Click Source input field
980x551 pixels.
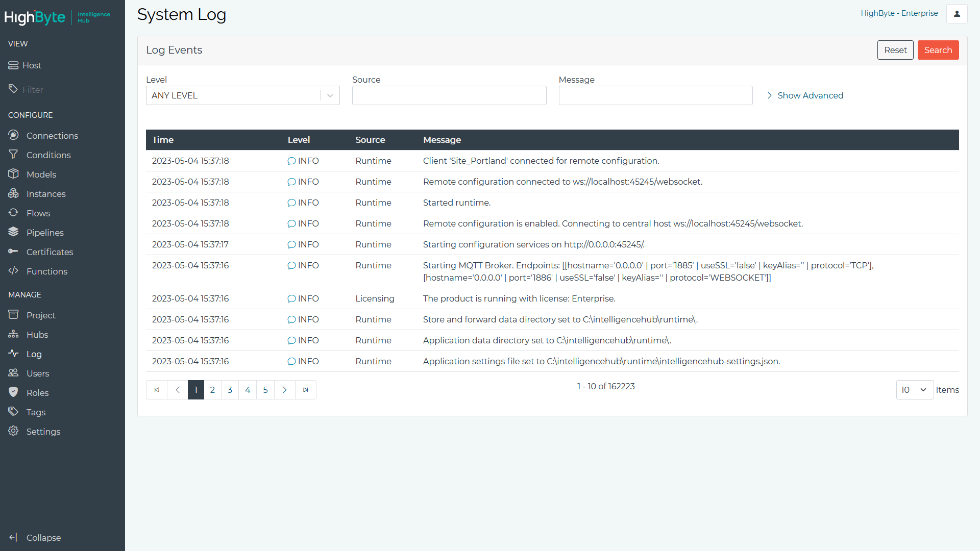449,95
